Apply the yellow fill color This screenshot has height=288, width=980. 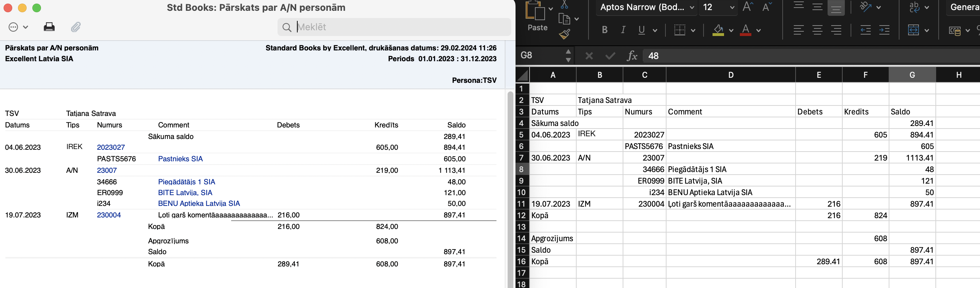pos(718,30)
